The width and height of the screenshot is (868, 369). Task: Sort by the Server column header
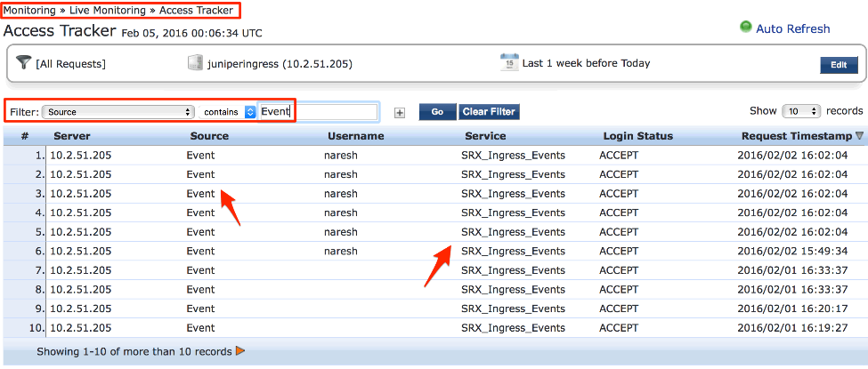(72, 136)
